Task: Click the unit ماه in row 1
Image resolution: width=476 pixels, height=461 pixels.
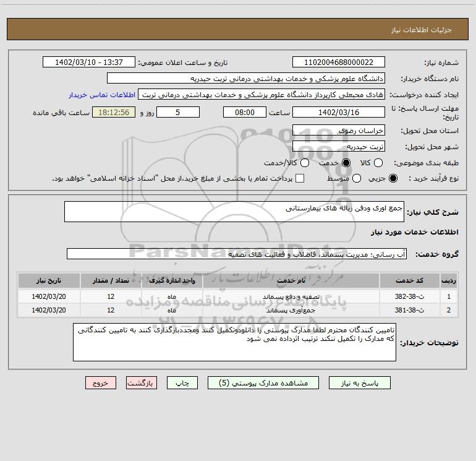Action: click(x=172, y=296)
